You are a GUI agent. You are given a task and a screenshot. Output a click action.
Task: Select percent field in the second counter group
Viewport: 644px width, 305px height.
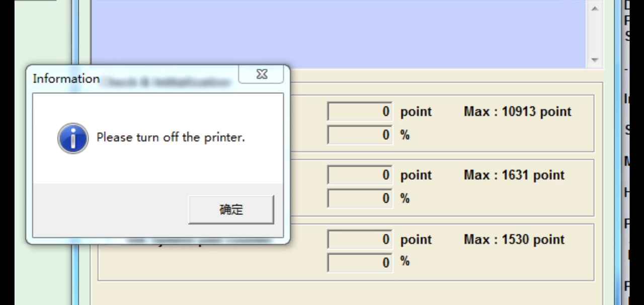point(359,198)
